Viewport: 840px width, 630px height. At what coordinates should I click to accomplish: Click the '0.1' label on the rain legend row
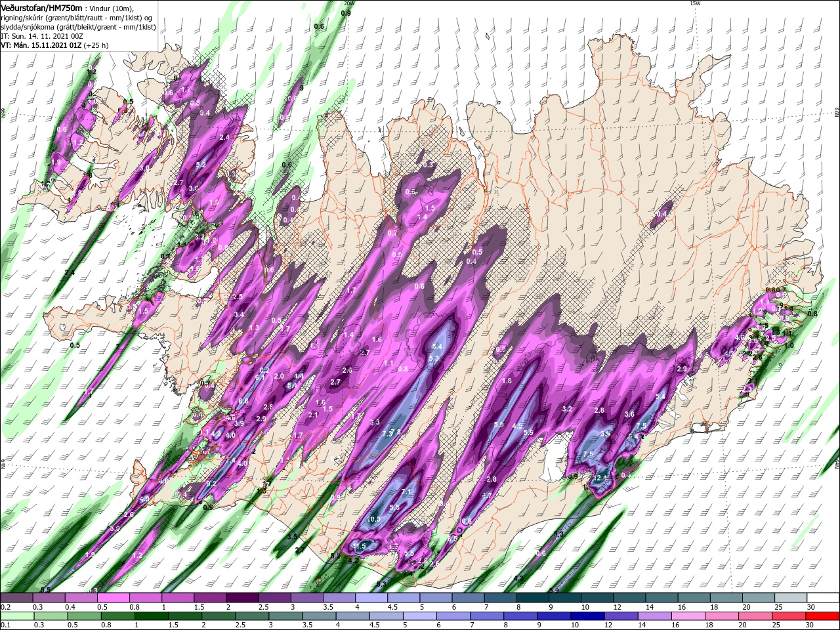[6, 625]
